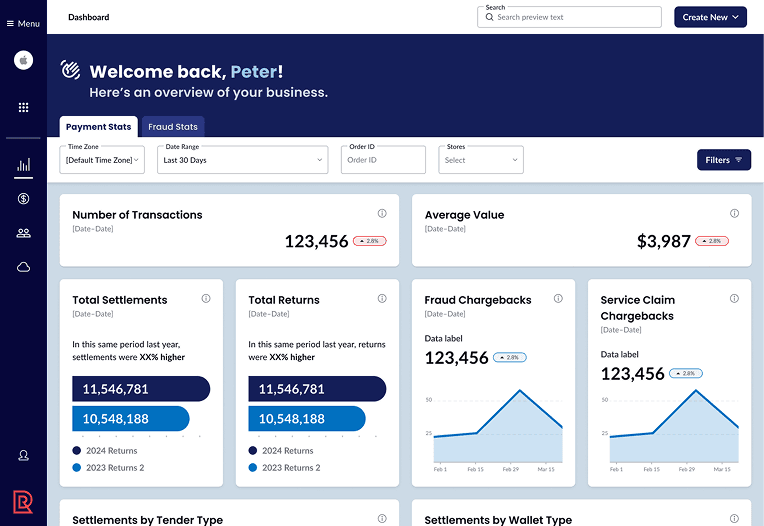Click Settlements by Tender Type heading
Screen dimensions: 764x526
coord(148,520)
